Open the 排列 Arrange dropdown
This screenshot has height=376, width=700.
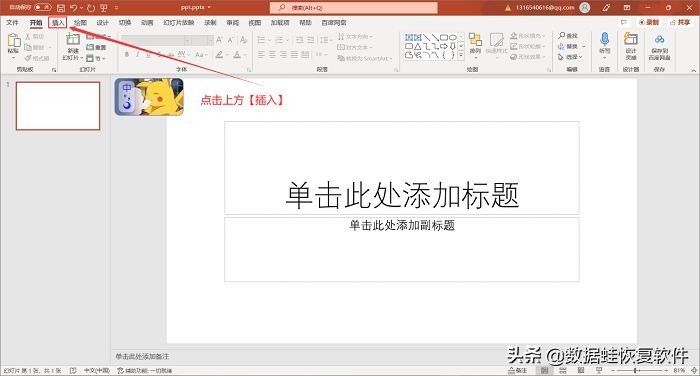tap(475, 45)
